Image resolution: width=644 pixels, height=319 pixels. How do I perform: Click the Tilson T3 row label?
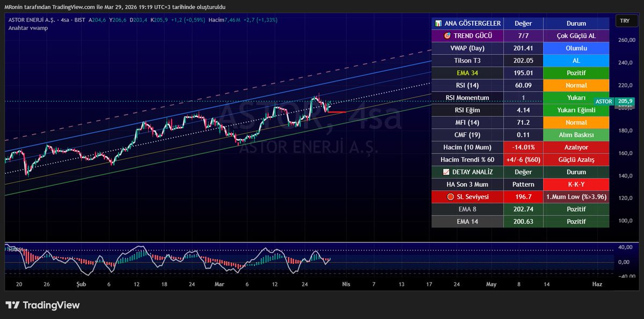[467, 61]
